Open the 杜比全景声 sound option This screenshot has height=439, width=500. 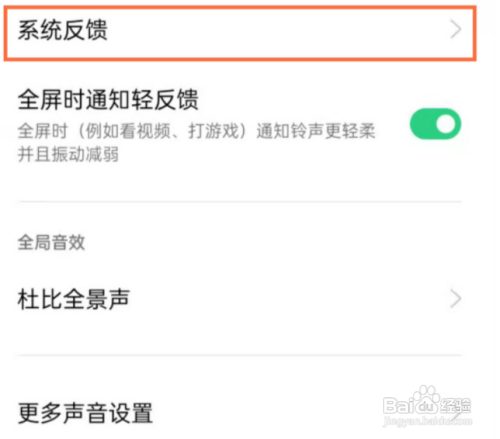click(x=240, y=299)
